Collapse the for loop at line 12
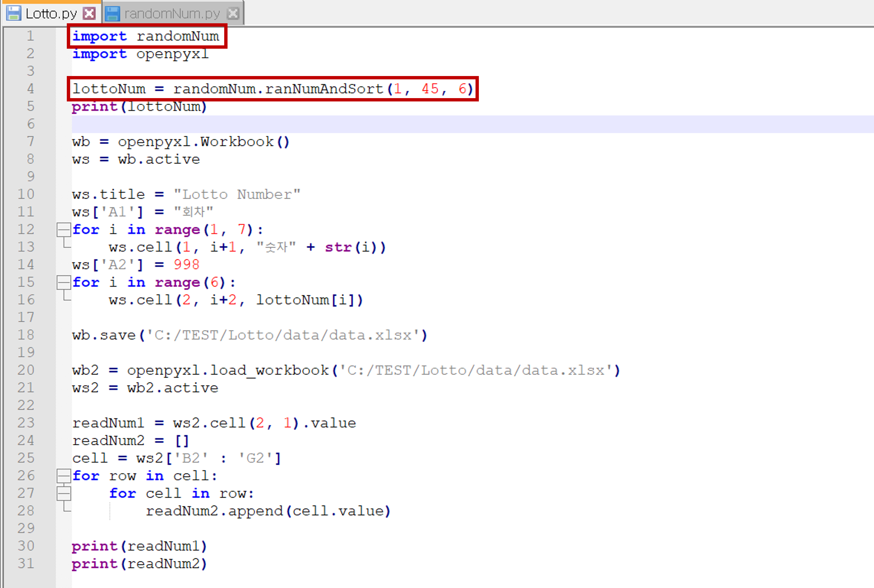The image size is (874, 588). tap(64, 229)
